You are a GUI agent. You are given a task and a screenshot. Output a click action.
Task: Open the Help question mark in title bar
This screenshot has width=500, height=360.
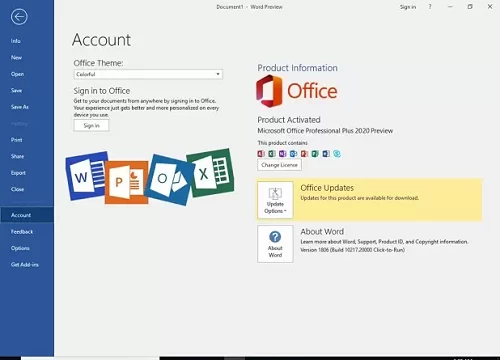[x=430, y=7]
